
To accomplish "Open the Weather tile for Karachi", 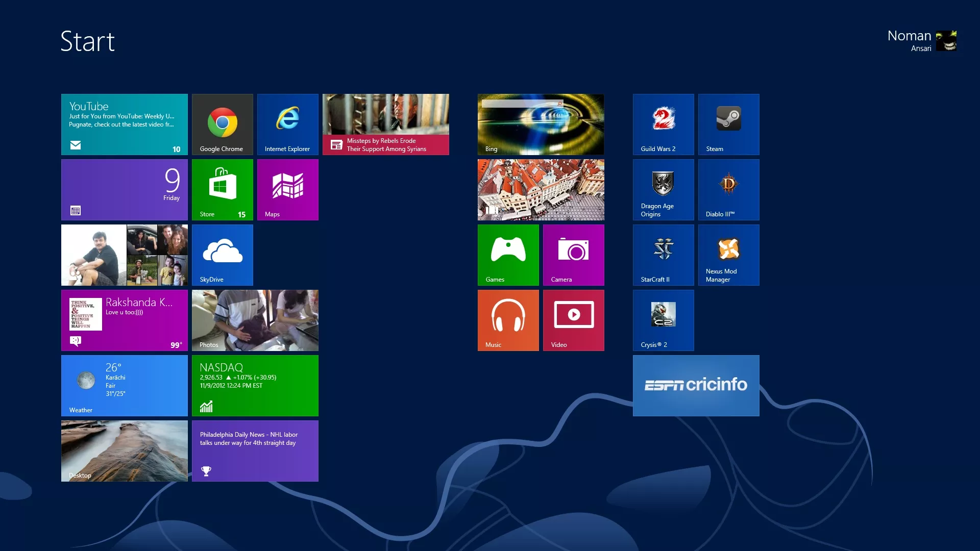I will pyautogui.click(x=125, y=386).
